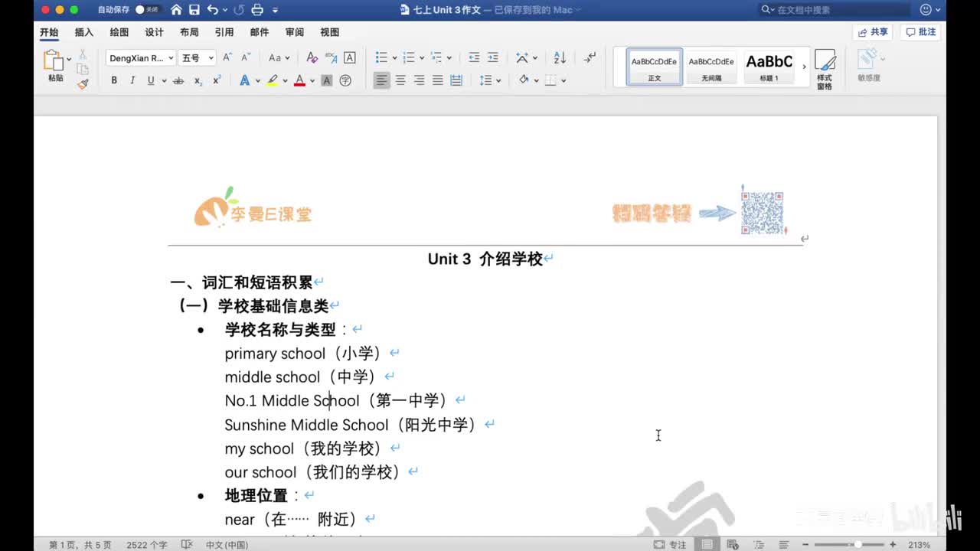Expand the numbered list dropdown arrow
The height and width of the screenshot is (551, 980).
pyautogui.click(x=422, y=58)
